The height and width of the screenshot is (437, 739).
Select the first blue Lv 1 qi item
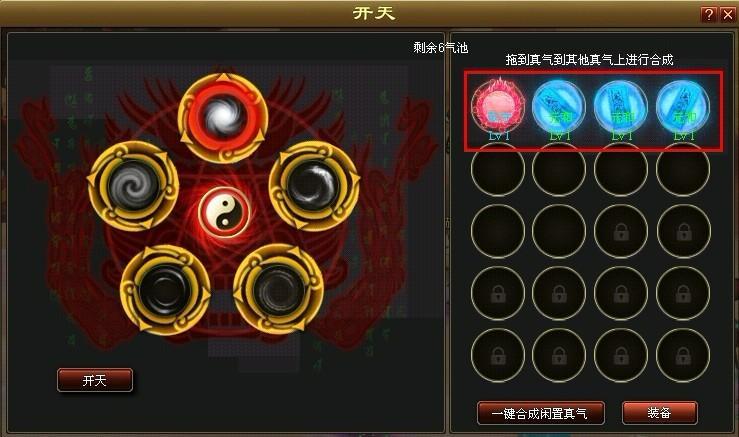[x=559, y=107]
